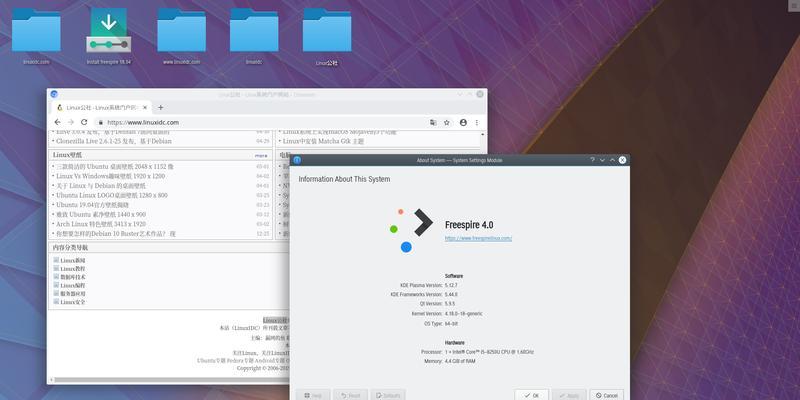
Task: Restore settings with the Defaults button
Action: coord(388,395)
